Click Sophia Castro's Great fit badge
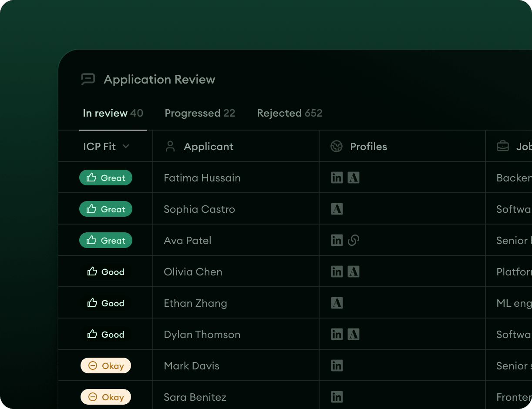 coord(106,209)
